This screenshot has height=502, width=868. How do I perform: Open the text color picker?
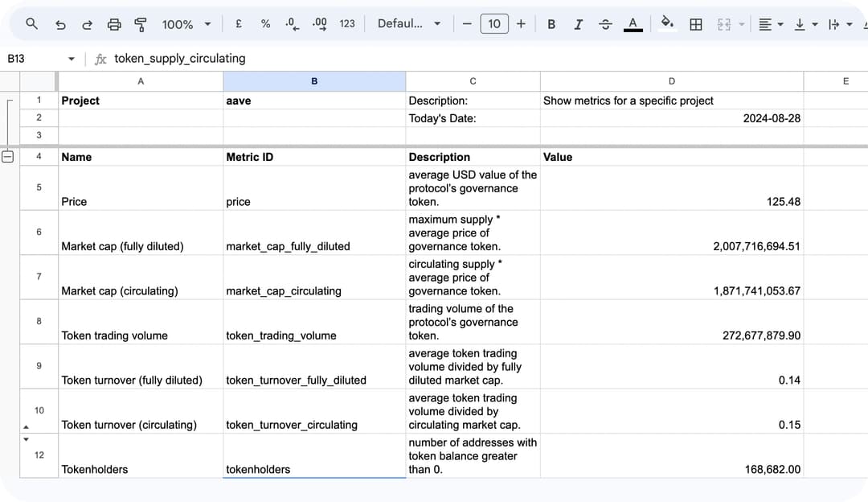coord(633,24)
